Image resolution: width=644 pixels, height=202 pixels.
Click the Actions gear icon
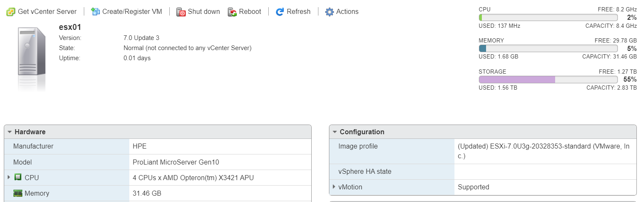(x=329, y=12)
